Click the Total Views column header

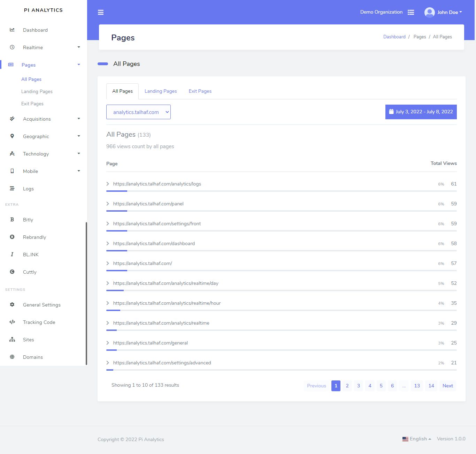[444, 163]
